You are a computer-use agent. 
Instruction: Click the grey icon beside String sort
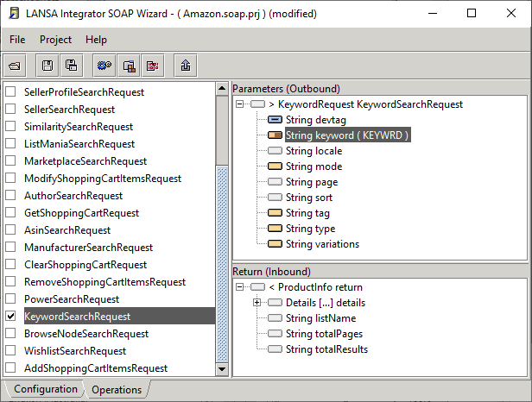click(x=275, y=198)
